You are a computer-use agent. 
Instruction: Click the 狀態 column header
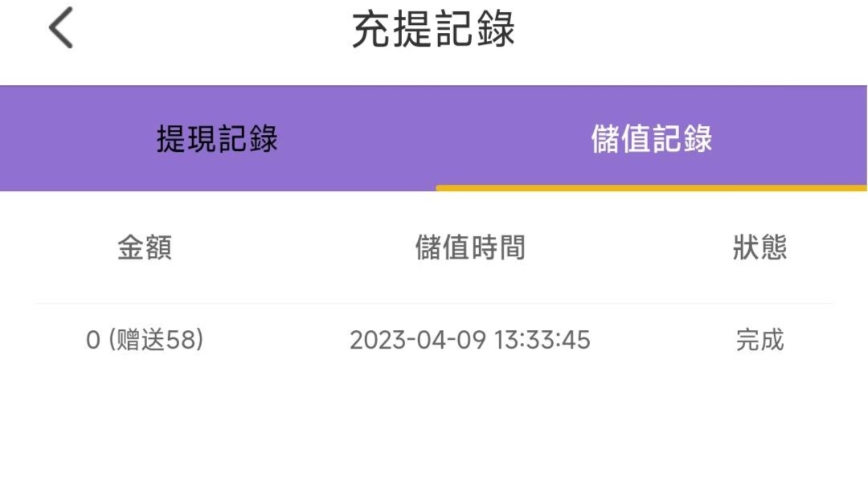click(759, 247)
